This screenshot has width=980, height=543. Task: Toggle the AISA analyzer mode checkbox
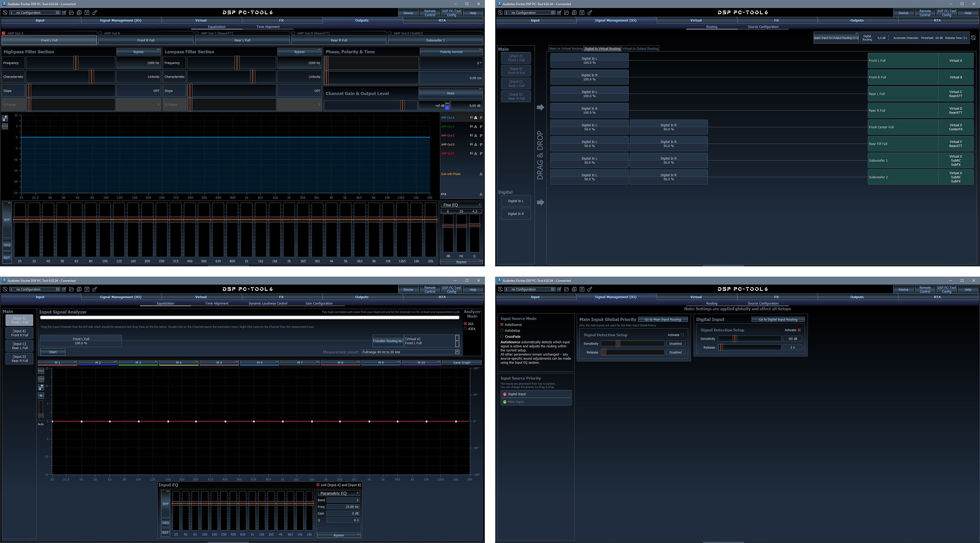point(465,328)
